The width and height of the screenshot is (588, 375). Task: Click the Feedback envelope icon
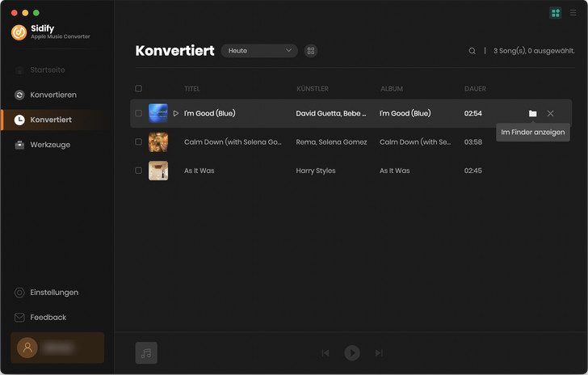coord(19,318)
